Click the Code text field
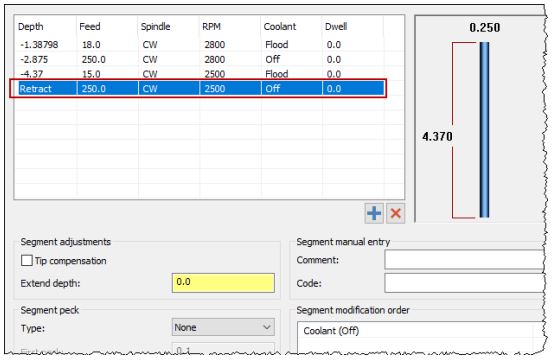The image size is (554, 360). pyautogui.click(x=464, y=283)
